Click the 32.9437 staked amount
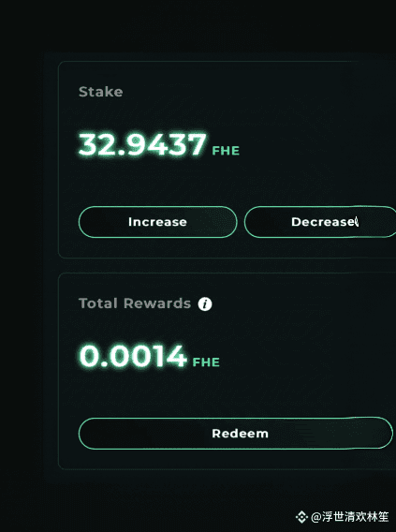 point(142,145)
